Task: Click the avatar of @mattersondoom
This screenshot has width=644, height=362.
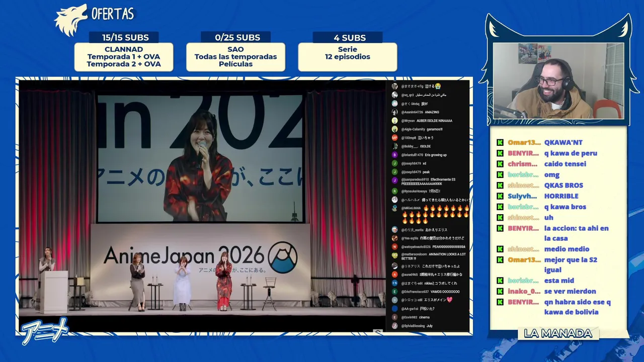Action: tap(395, 255)
